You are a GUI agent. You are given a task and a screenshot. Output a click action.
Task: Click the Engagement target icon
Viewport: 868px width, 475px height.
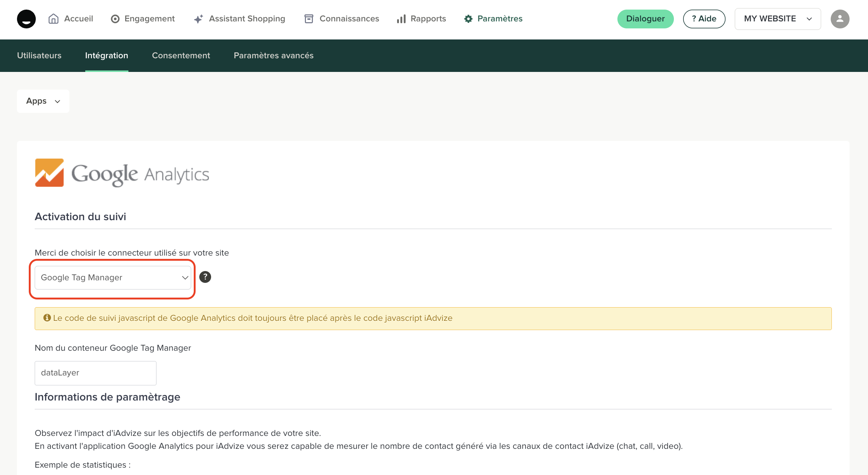click(115, 19)
